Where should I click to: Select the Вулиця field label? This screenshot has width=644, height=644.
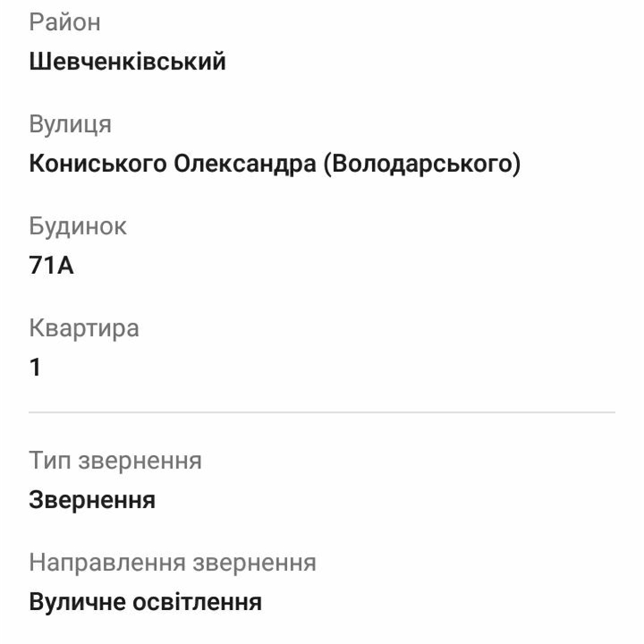(70, 124)
